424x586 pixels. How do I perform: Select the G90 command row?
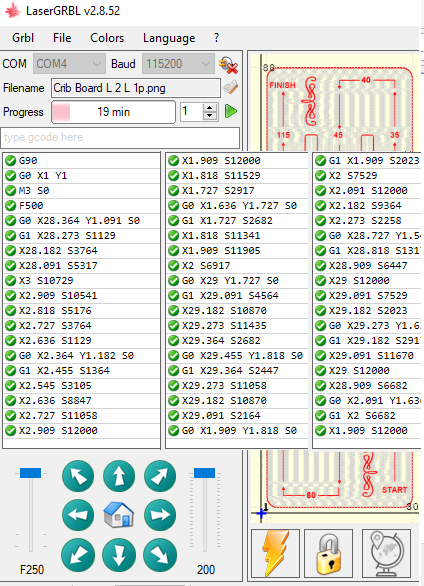click(81, 161)
